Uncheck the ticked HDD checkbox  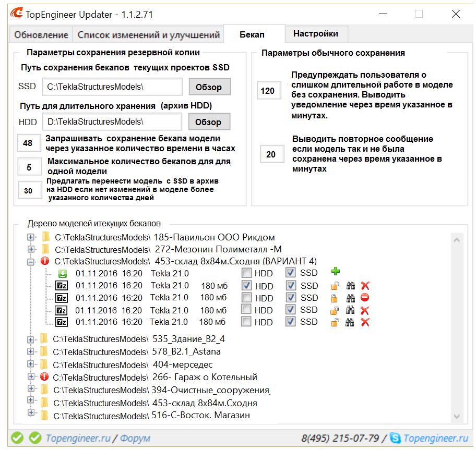tap(246, 285)
